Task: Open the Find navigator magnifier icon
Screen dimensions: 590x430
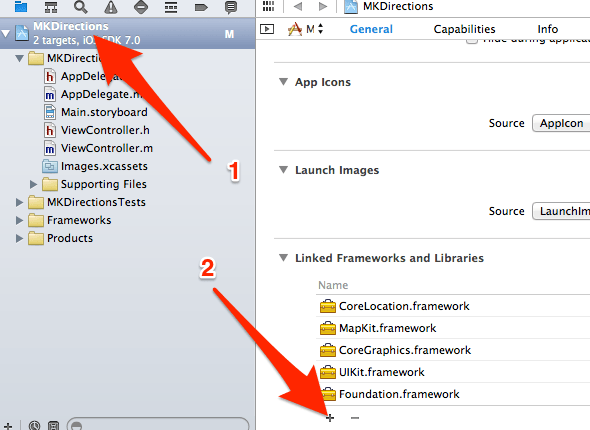Action: coord(81,6)
